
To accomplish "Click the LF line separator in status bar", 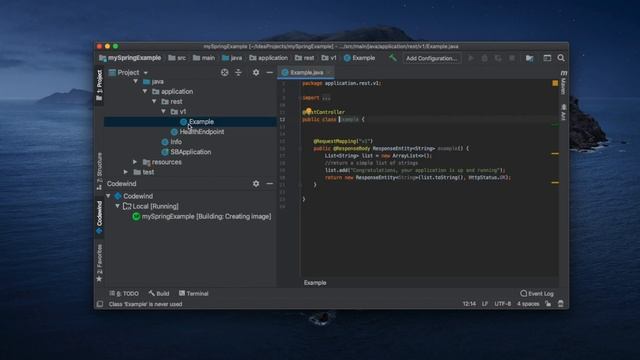I will [x=484, y=304].
